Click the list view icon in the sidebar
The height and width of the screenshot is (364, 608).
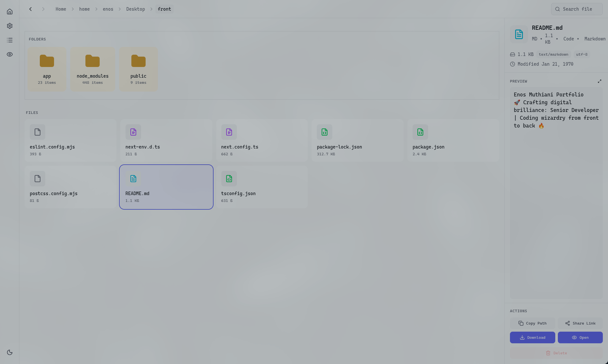click(10, 40)
